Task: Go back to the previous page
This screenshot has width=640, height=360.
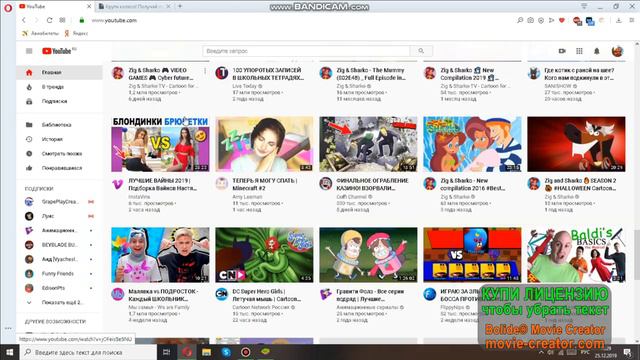Action: pyautogui.click(x=24, y=20)
